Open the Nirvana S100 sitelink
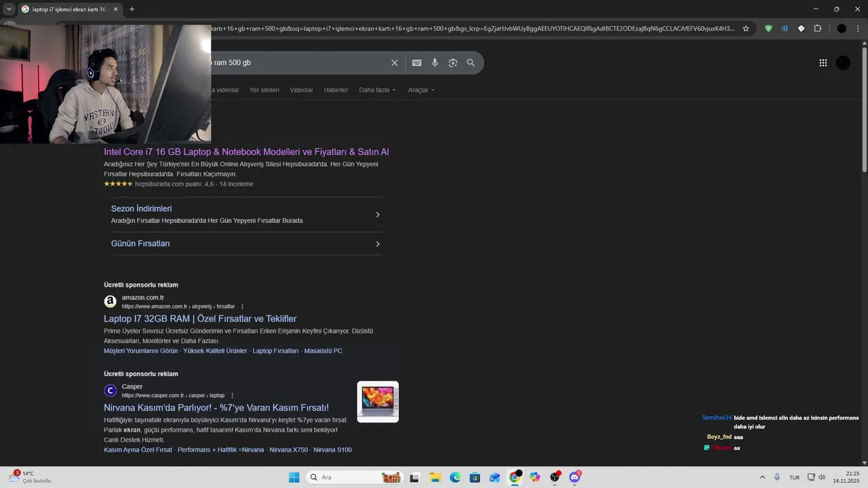Viewport: 868px width, 488px height. pos(332,450)
